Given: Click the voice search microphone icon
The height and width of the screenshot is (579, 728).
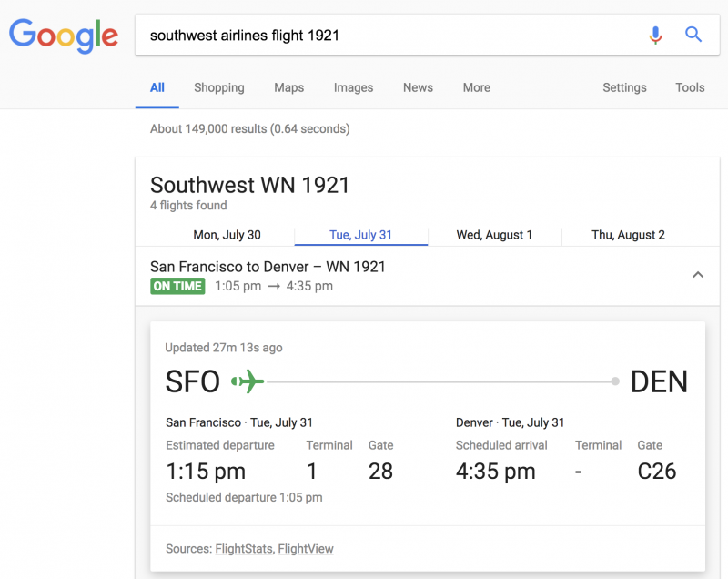Looking at the screenshot, I should coord(655,35).
